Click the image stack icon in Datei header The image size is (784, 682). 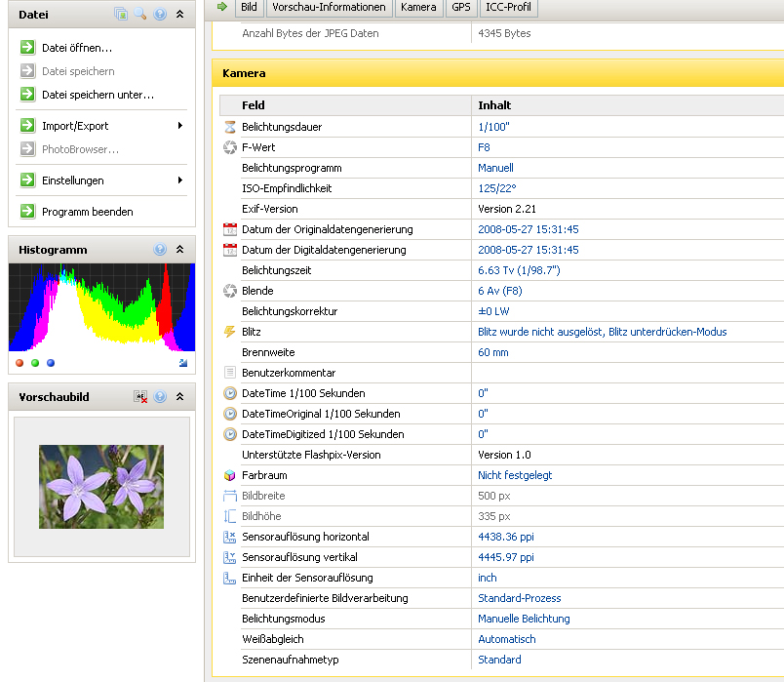121,15
